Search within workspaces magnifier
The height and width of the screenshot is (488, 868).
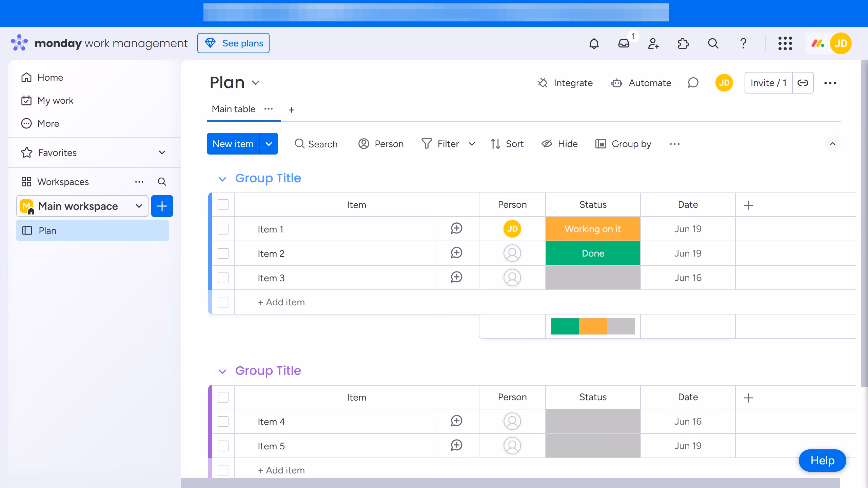coord(162,182)
